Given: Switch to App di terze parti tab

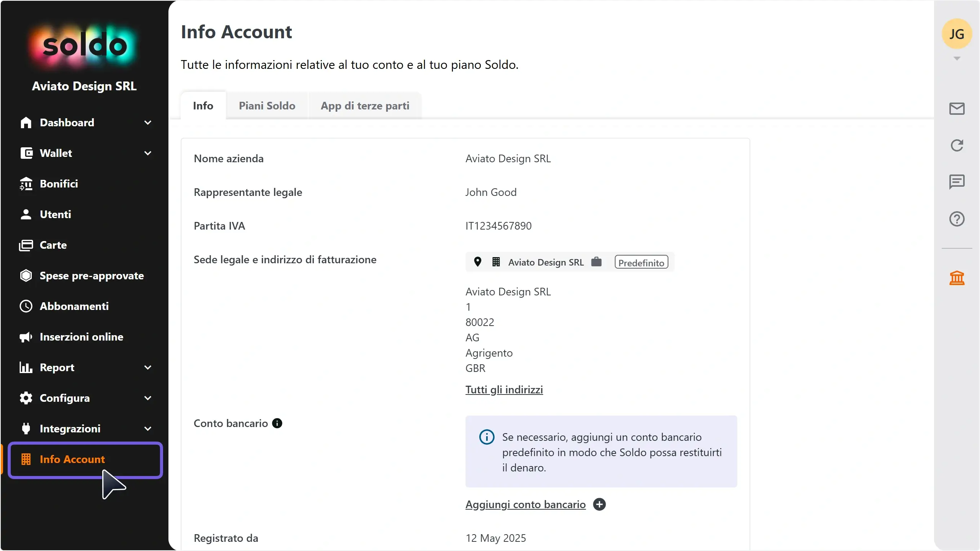Looking at the screenshot, I should [365, 106].
